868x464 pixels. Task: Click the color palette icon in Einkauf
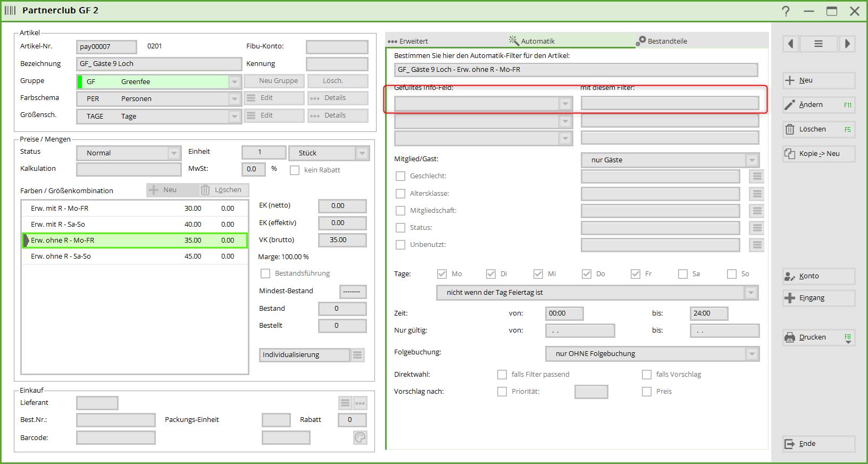360,437
